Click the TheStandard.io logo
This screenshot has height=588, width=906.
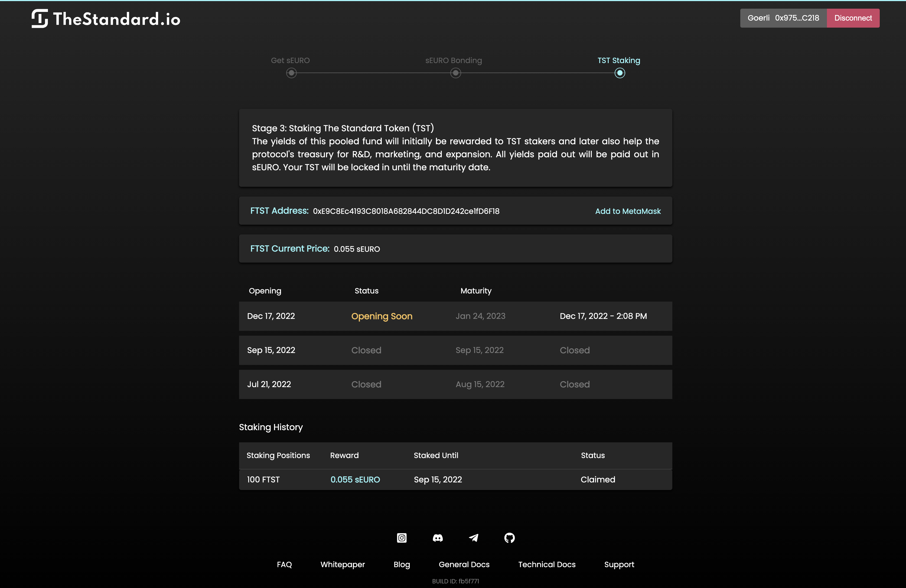coord(106,19)
